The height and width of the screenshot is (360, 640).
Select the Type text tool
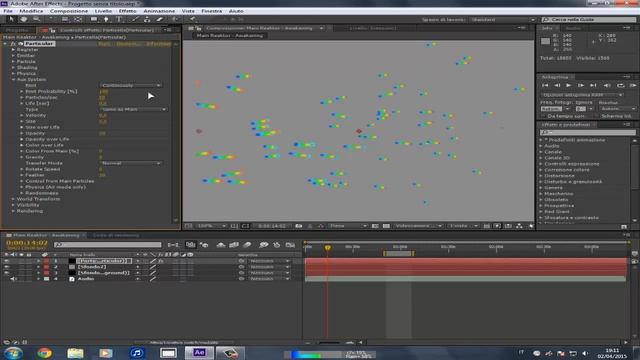click(x=119, y=19)
